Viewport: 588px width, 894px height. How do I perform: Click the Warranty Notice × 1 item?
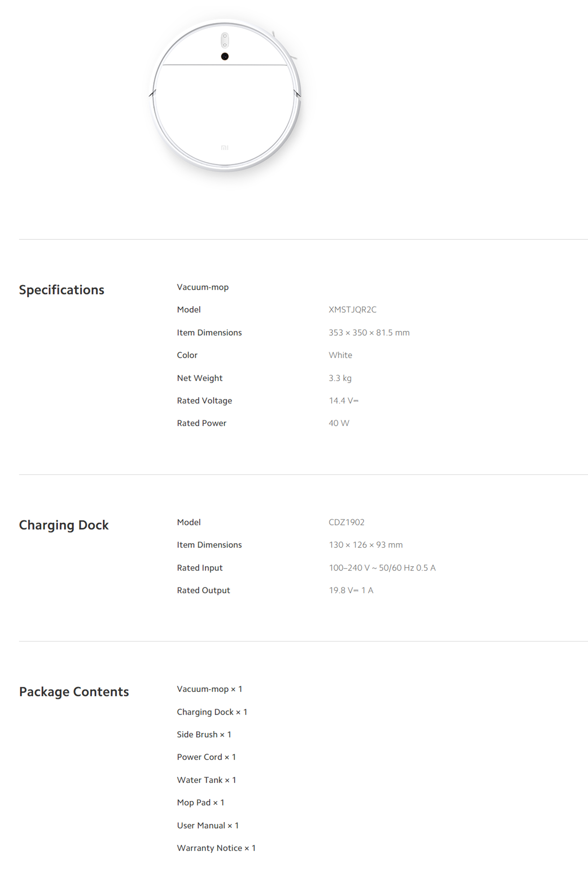point(216,848)
